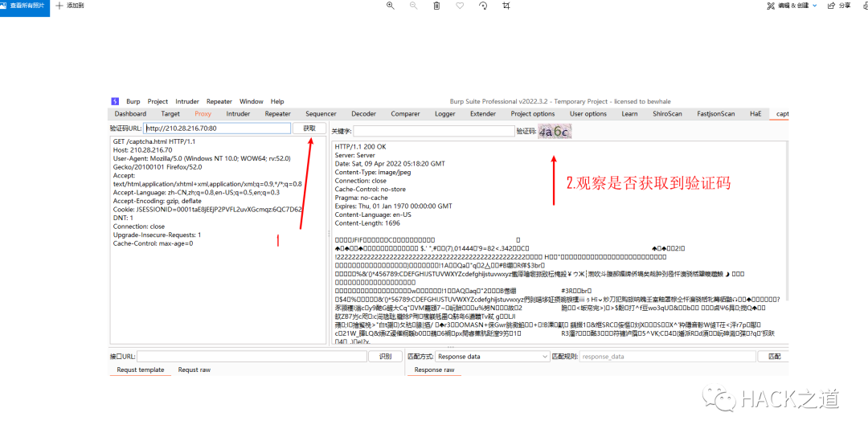The image size is (868, 437).
Task: Click the captcha URL input field
Action: pos(217,129)
